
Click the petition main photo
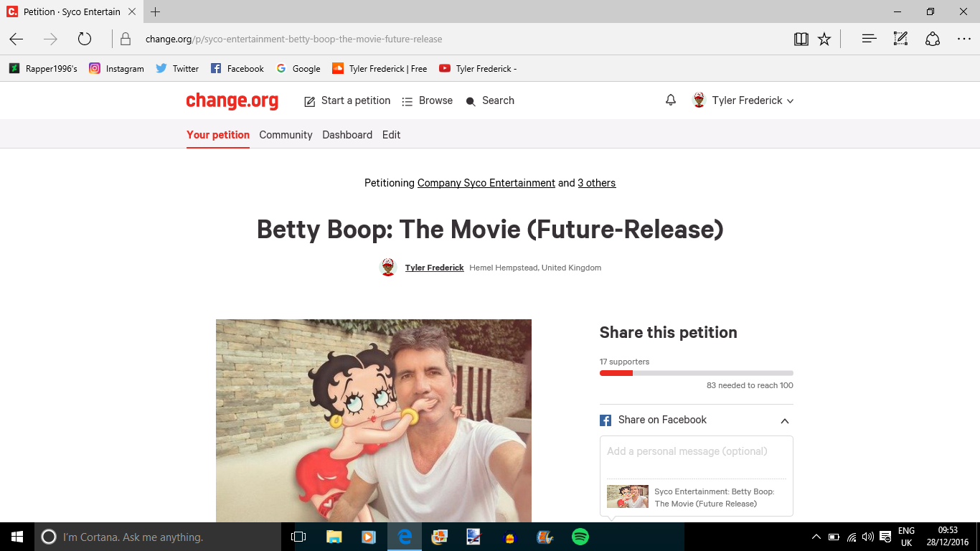374,420
